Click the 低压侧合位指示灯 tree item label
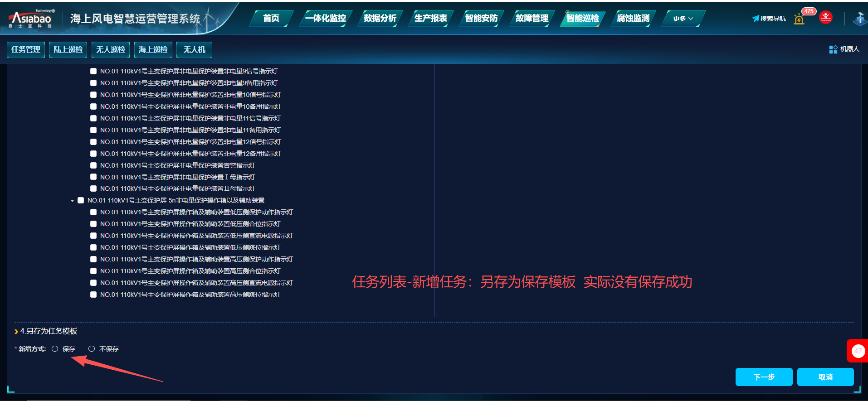The width and height of the screenshot is (868, 401). 190,224
